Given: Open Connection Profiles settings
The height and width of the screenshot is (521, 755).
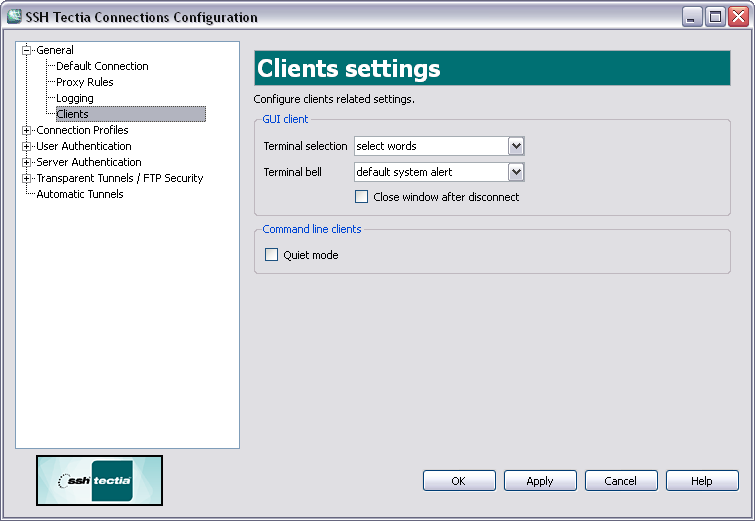Looking at the screenshot, I should [82, 130].
